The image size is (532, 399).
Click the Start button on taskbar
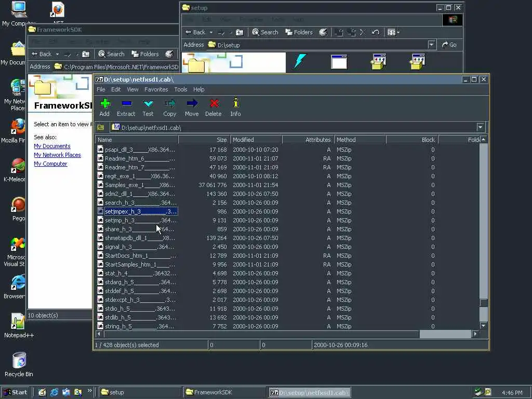click(x=16, y=392)
